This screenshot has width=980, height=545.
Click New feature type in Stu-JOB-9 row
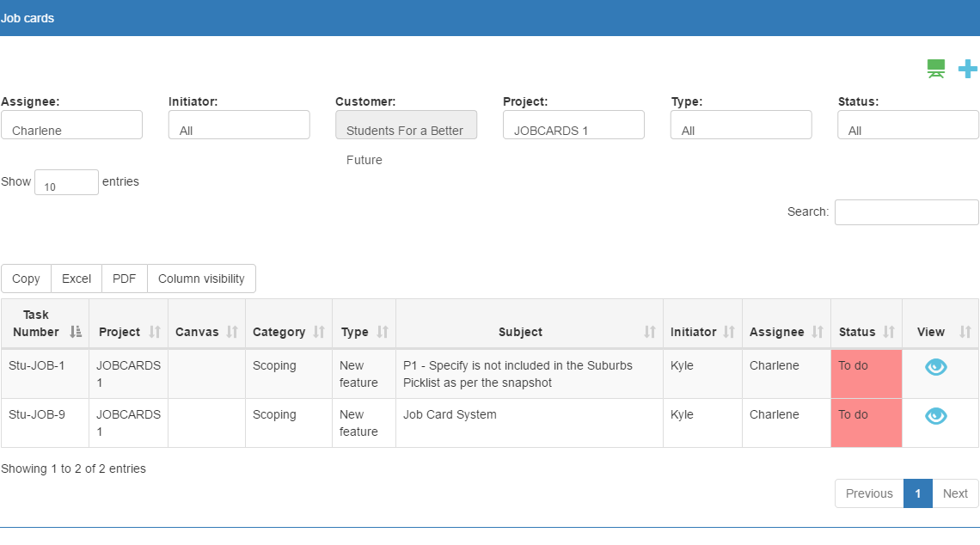(x=358, y=423)
